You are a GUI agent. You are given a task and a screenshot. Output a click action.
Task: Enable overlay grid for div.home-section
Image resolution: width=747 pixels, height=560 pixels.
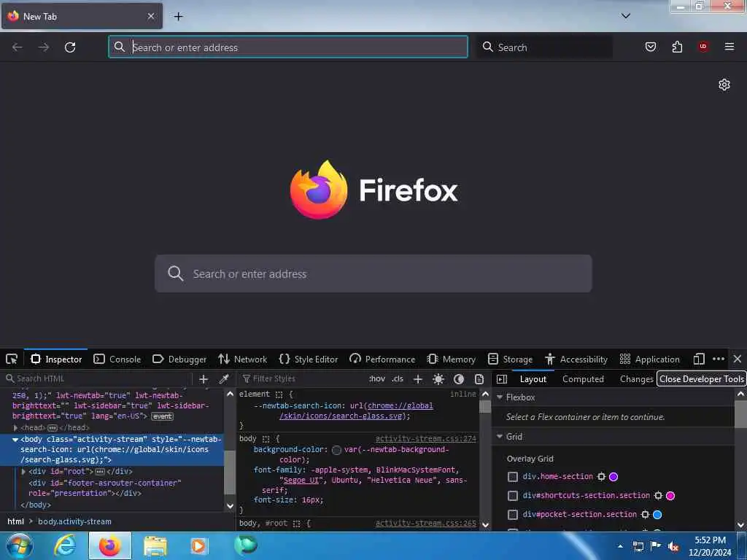(513, 477)
